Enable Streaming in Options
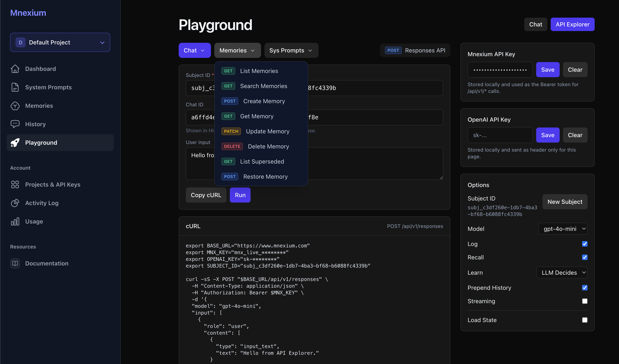 point(585,301)
